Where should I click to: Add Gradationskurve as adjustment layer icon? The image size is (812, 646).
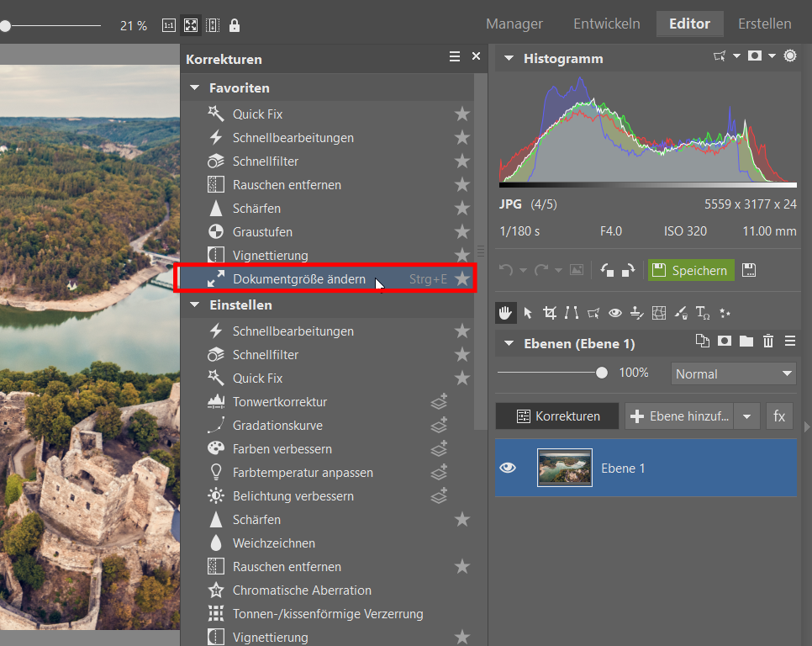point(439,426)
